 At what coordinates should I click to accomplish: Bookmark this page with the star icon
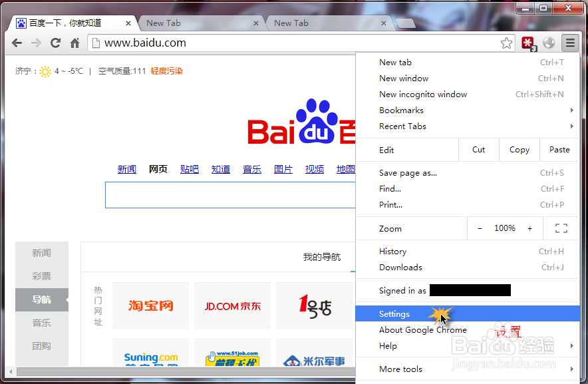(506, 43)
